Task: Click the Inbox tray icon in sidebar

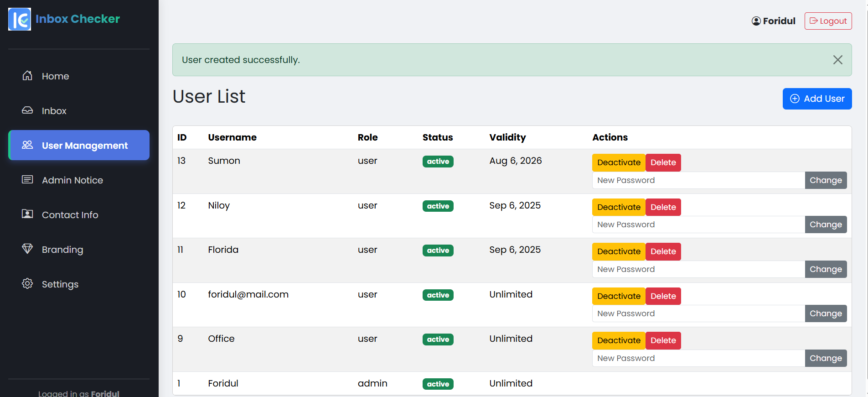Action: pyautogui.click(x=27, y=110)
